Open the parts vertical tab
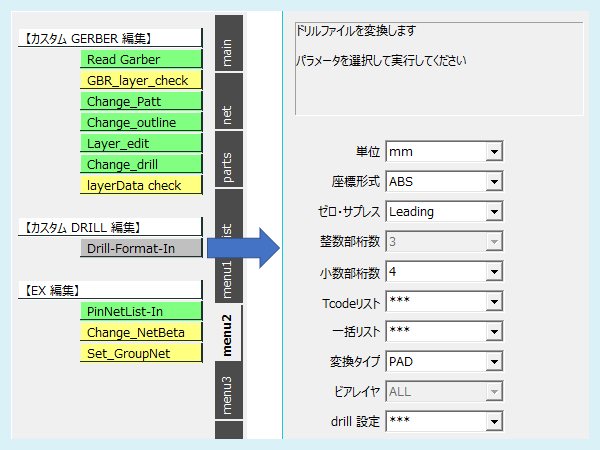The width and height of the screenshot is (600, 450). (x=229, y=167)
